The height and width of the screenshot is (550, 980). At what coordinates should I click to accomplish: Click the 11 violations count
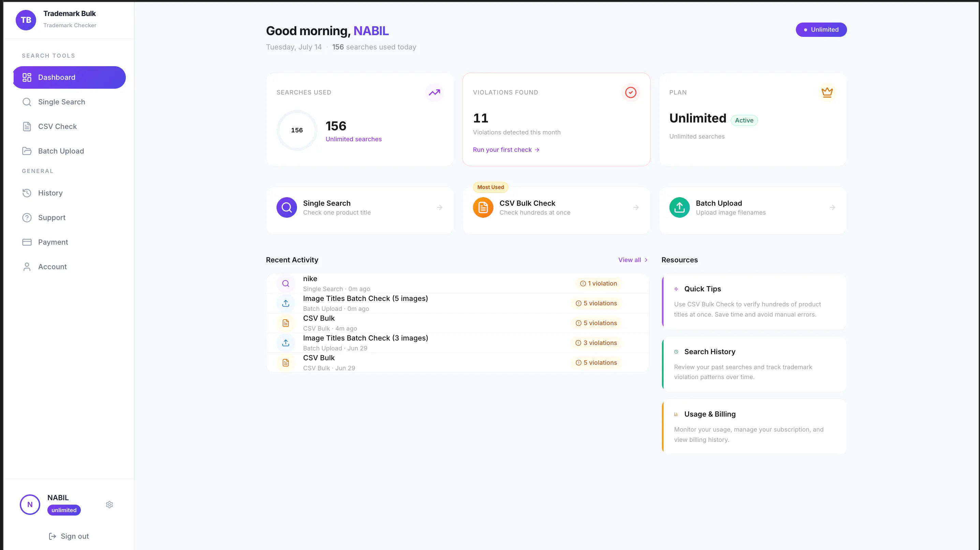tap(480, 118)
